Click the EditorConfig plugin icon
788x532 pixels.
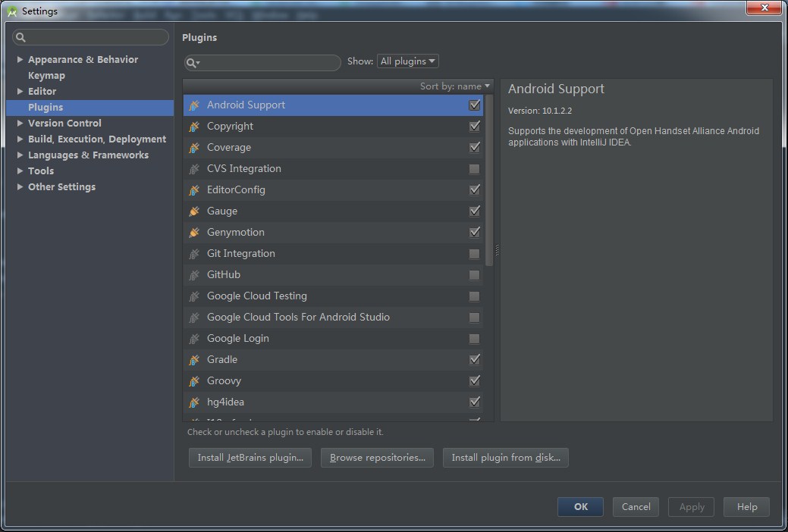pos(194,190)
